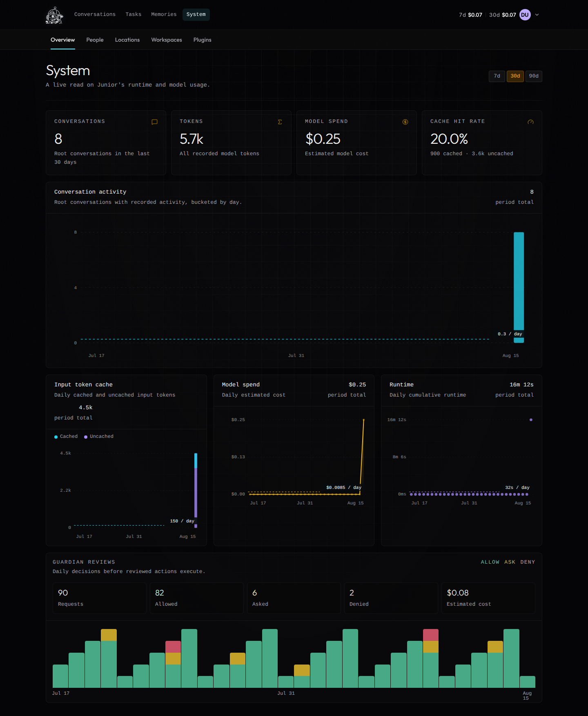Viewport: 588px width, 716px height.
Task: Click the 2 Denied stat card
Action: 391,598
